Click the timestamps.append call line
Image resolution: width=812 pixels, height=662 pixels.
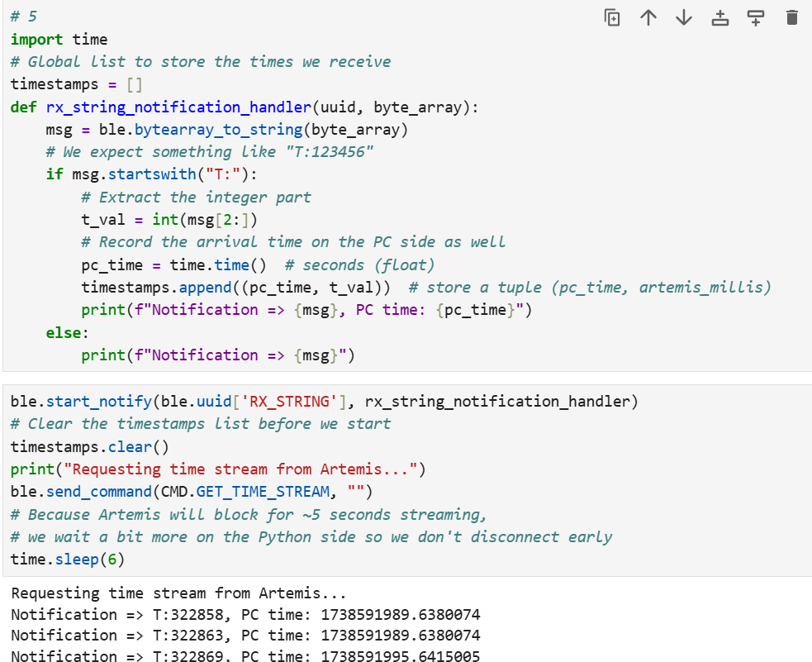click(x=235, y=288)
